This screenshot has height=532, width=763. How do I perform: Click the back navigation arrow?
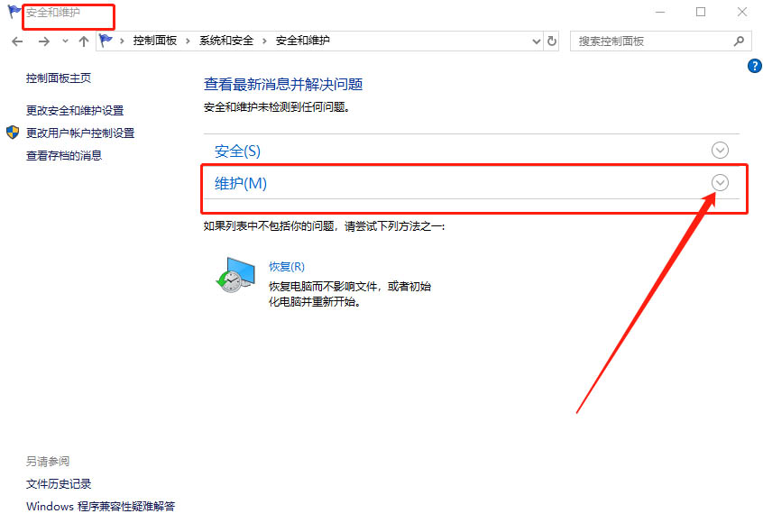point(17,41)
